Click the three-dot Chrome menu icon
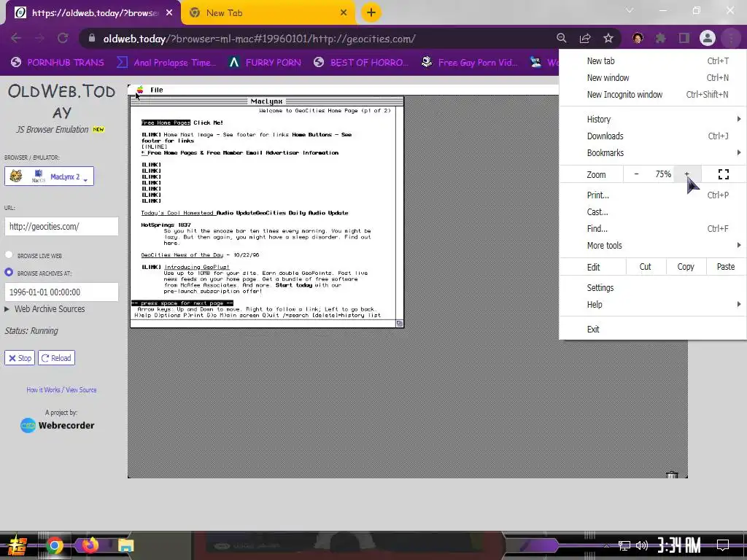The height and width of the screenshot is (560, 747). [731, 38]
